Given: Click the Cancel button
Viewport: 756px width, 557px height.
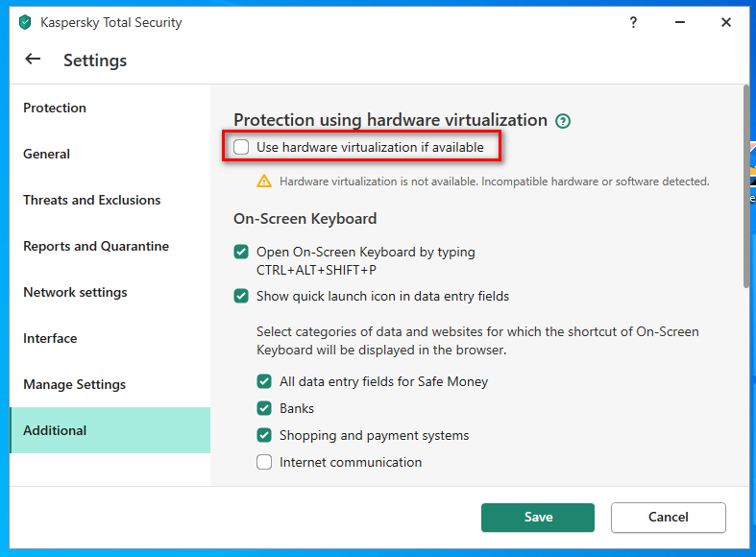Looking at the screenshot, I should pyautogui.click(x=668, y=517).
